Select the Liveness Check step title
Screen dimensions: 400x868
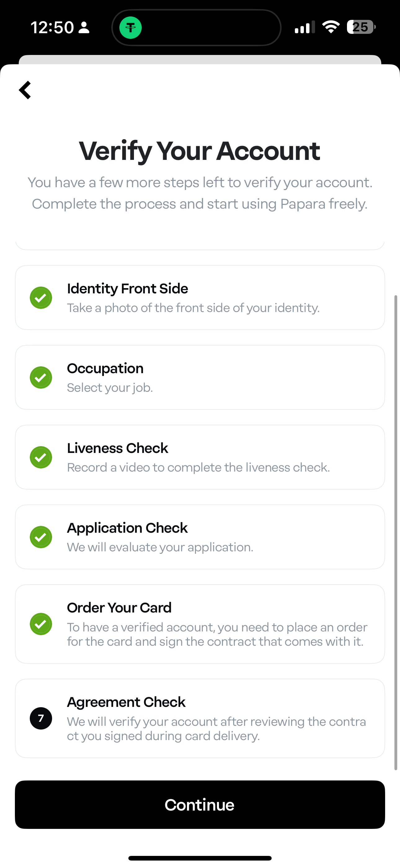[x=118, y=449]
